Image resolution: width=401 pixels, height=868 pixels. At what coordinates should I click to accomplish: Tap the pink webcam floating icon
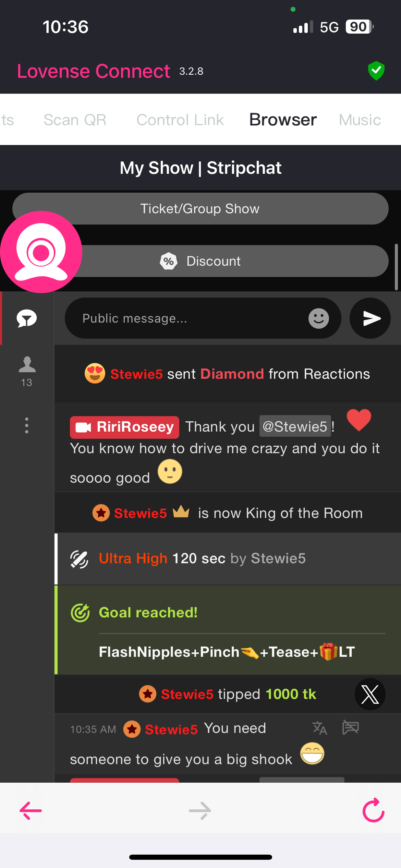pos(41,252)
